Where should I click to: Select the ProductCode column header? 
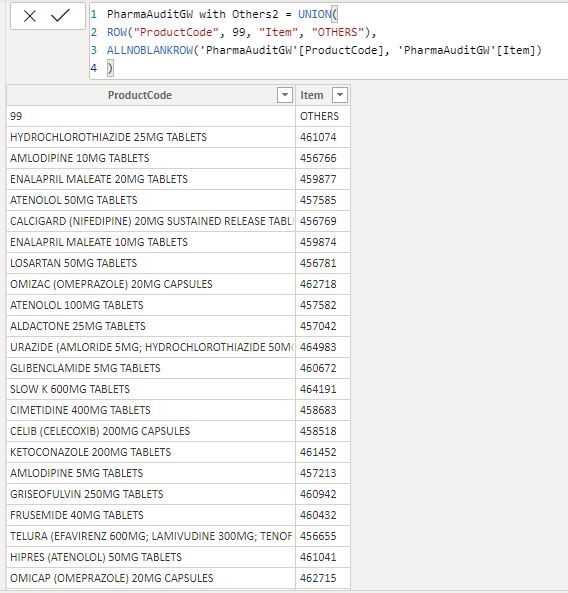151,95
